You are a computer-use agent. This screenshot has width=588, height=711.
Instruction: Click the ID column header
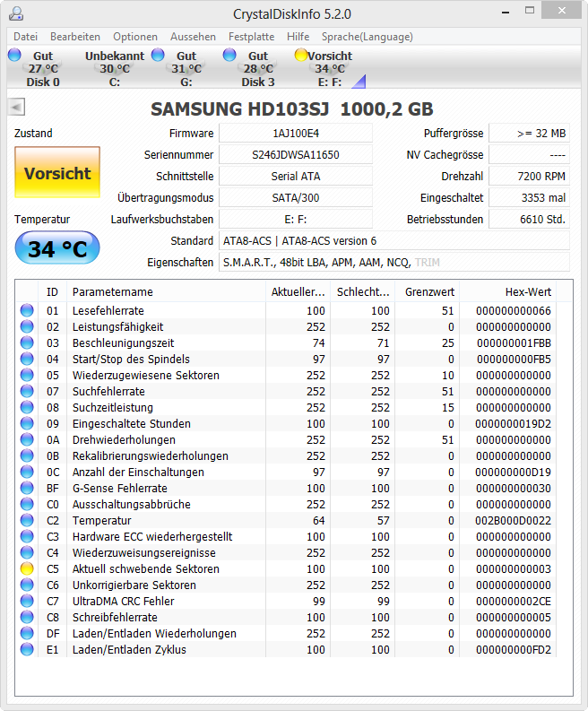(53, 291)
